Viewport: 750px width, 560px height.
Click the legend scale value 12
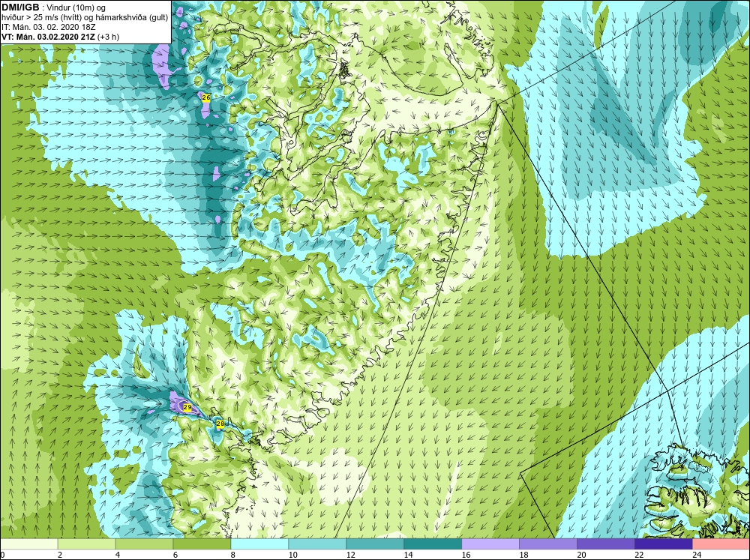[350, 555]
